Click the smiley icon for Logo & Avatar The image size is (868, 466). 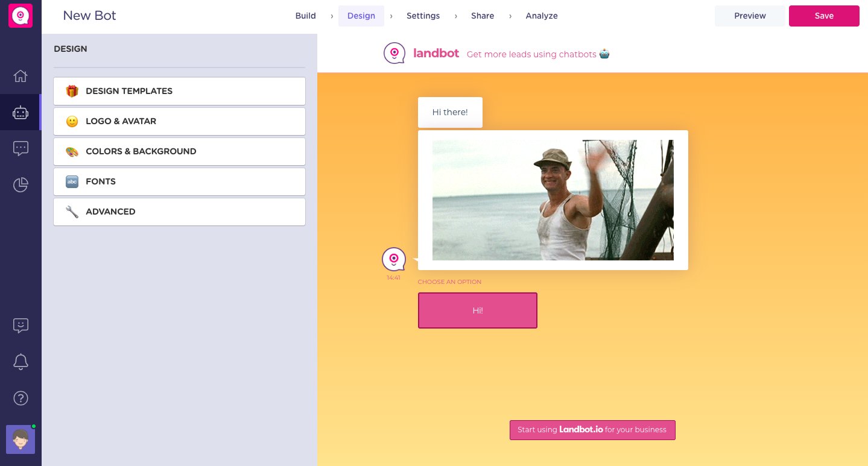tap(72, 121)
